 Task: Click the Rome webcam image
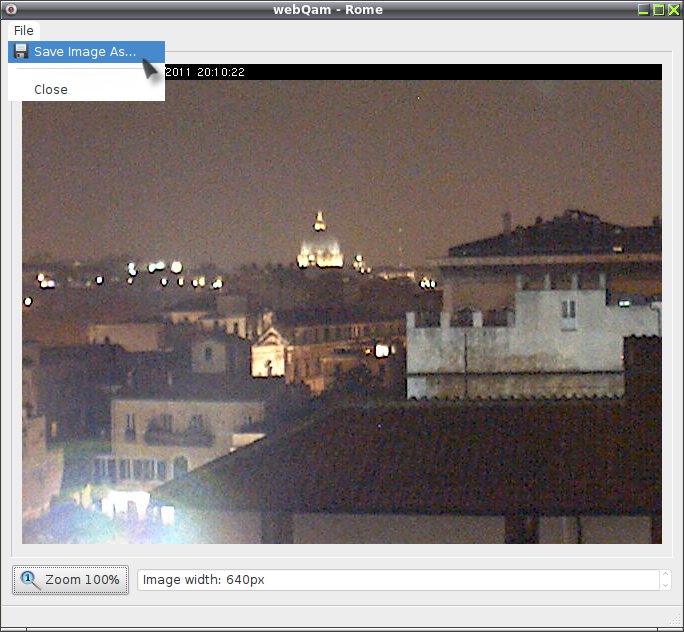coord(342,304)
